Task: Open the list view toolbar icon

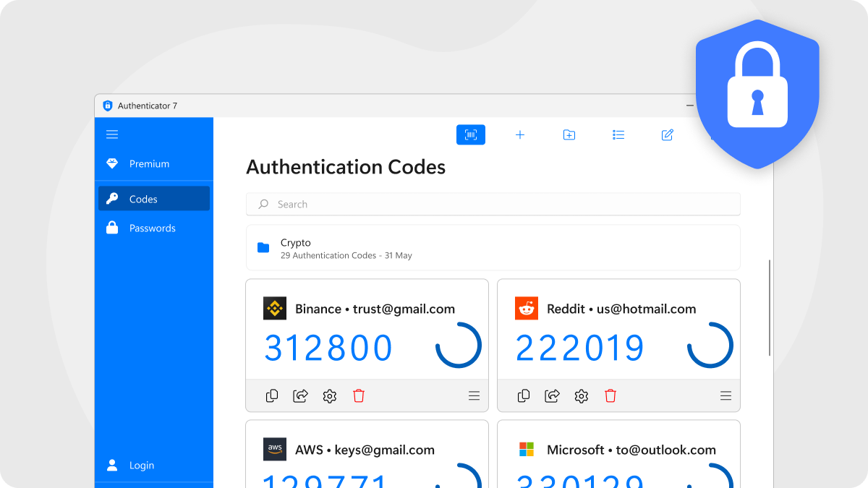Action: tap(618, 135)
